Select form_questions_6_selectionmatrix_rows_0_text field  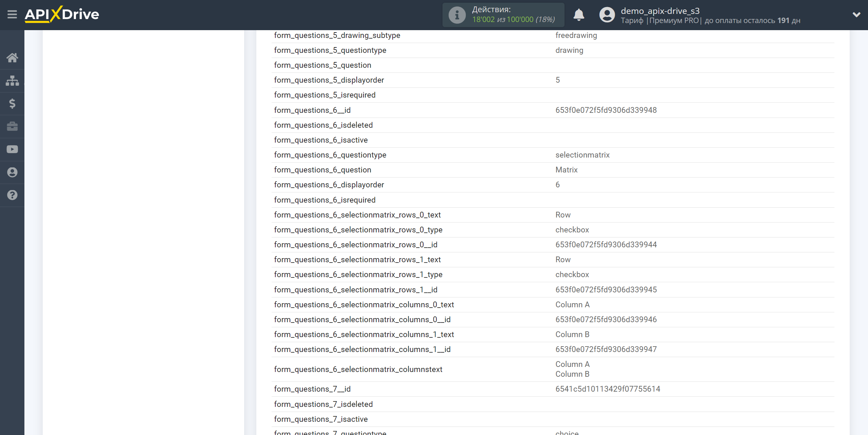coord(357,215)
